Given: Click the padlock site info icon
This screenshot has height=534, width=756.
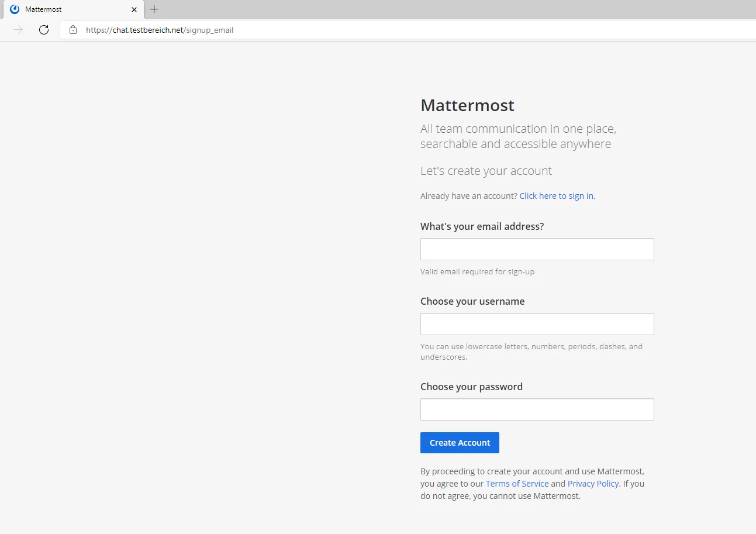Looking at the screenshot, I should coord(73,30).
